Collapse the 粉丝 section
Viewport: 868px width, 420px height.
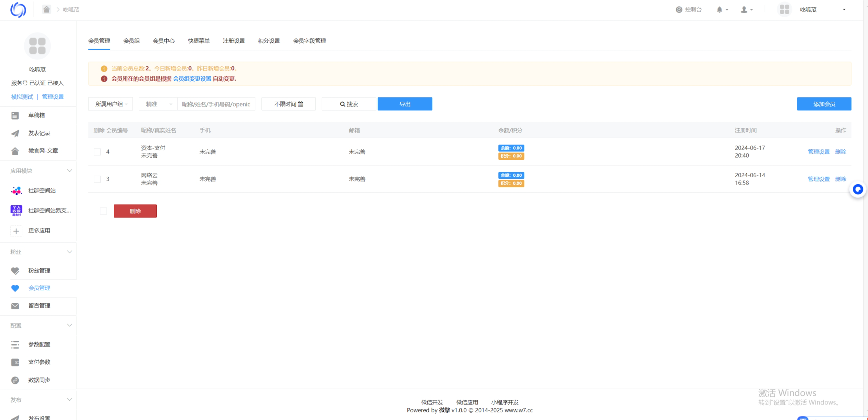69,252
